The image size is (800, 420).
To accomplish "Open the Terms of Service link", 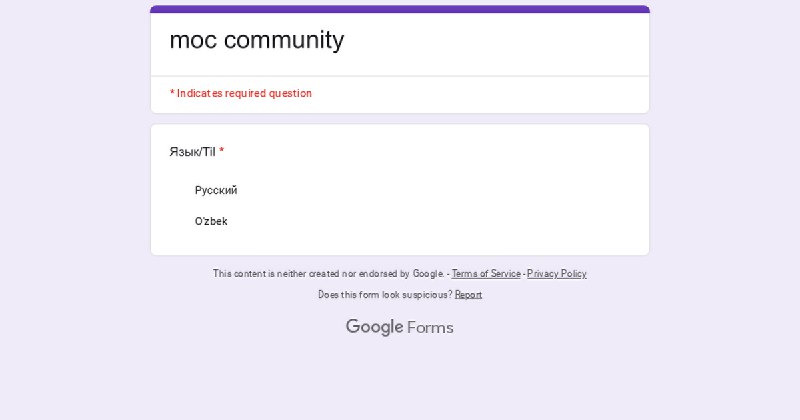I will pos(486,274).
